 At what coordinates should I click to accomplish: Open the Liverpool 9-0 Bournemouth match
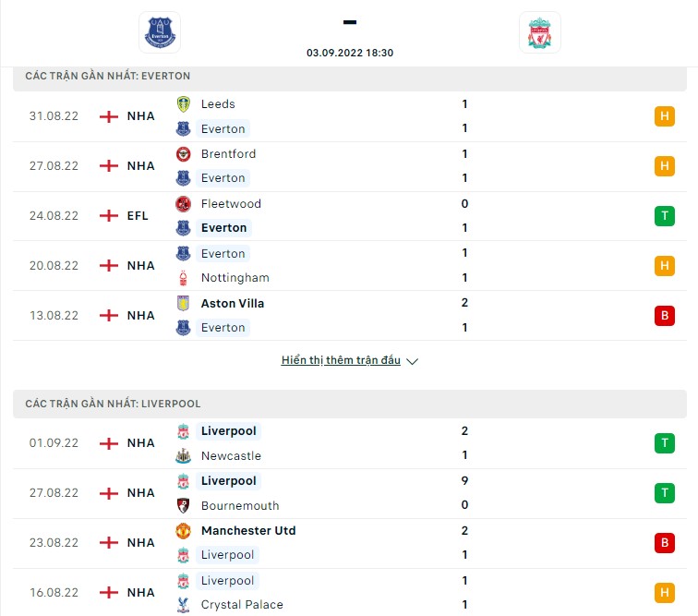click(349, 493)
